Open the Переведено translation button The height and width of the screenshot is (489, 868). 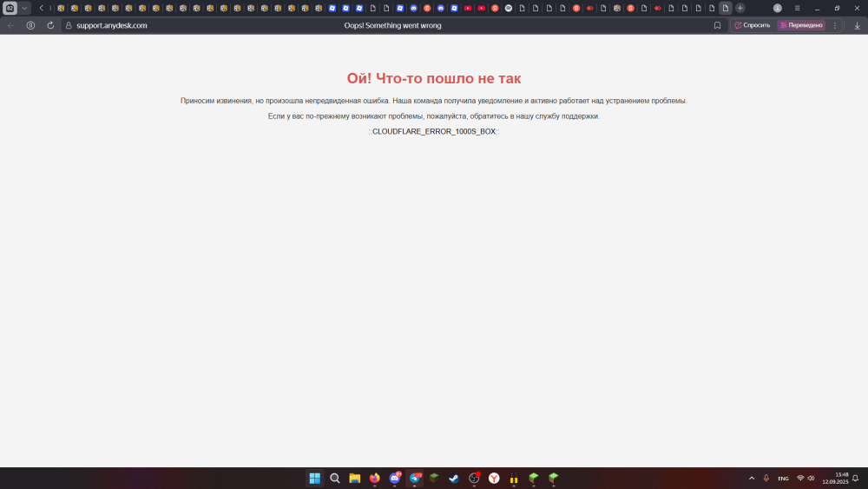[x=801, y=25]
